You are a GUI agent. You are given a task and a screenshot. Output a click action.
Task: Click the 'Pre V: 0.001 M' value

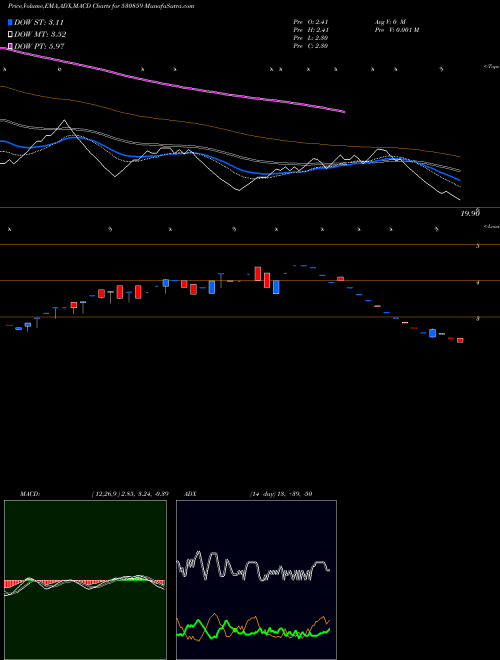point(397,30)
